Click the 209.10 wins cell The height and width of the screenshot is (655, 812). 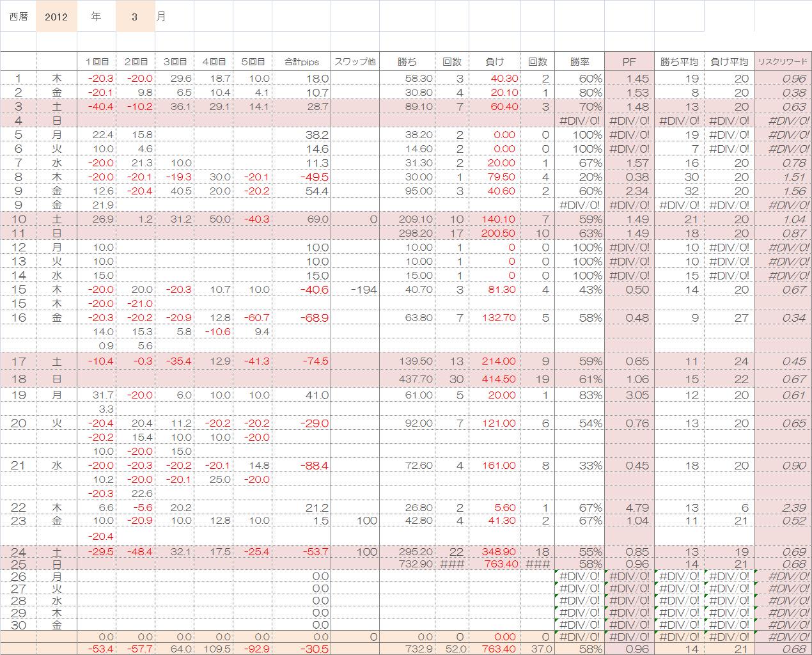[x=407, y=219]
